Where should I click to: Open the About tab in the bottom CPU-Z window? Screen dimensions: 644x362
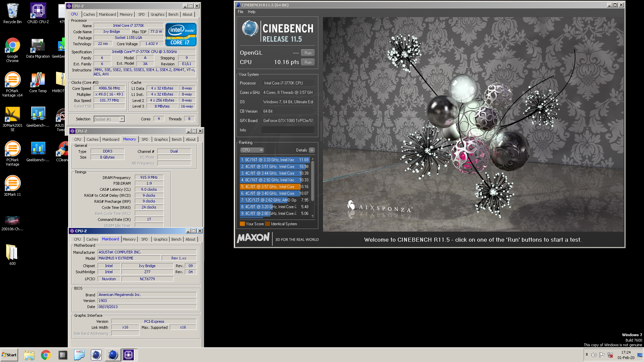(x=191, y=239)
